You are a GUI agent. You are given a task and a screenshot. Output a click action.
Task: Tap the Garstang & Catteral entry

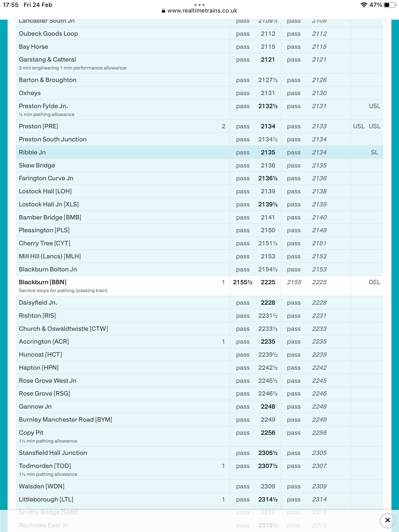pyautogui.click(x=47, y=60)
